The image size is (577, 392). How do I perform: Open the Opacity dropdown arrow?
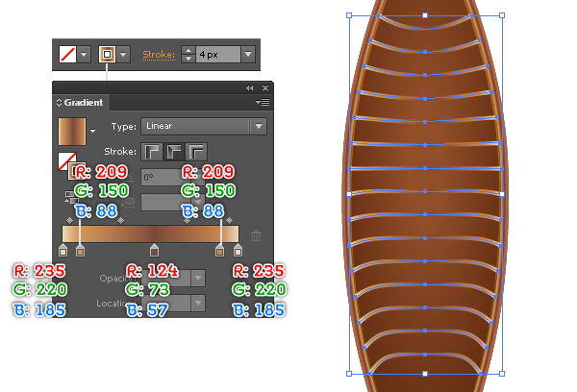[x=198, y=279]
